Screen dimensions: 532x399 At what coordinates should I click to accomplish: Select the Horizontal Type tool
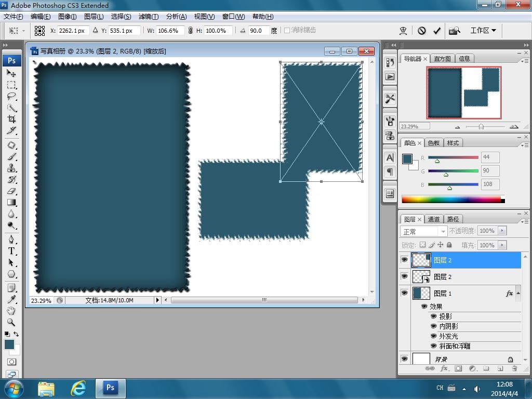(x=11, y=251)
